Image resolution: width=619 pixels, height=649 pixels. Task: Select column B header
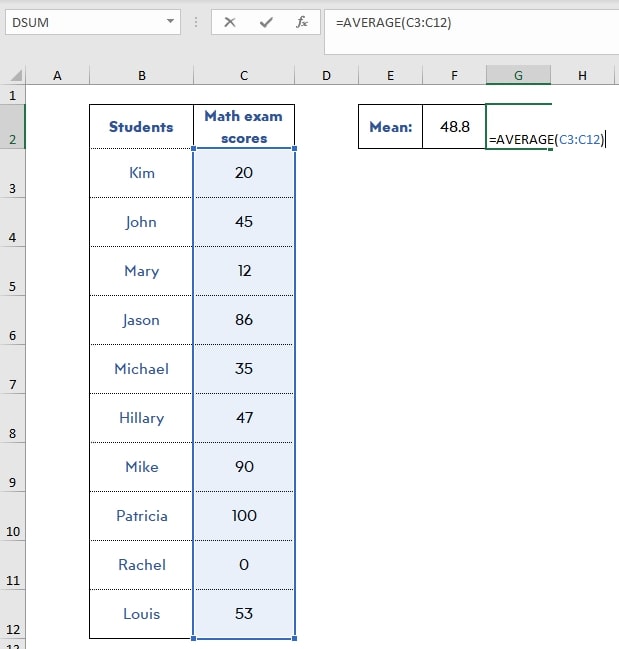[x=142, y=75]
